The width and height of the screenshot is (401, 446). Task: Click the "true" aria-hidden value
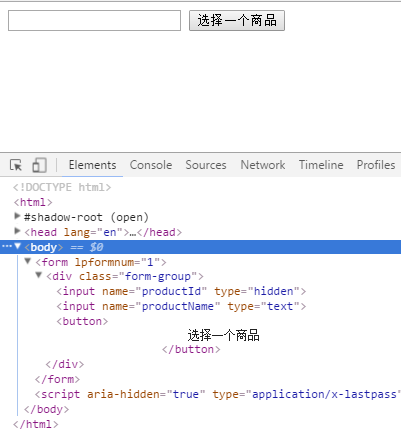pyautogui.click(x=186, y=394)
